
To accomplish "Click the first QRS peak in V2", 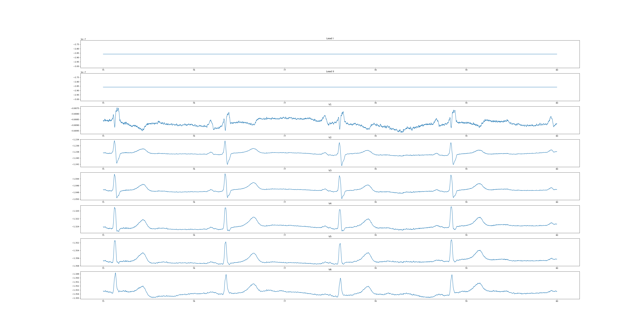I will pos(114,141).
